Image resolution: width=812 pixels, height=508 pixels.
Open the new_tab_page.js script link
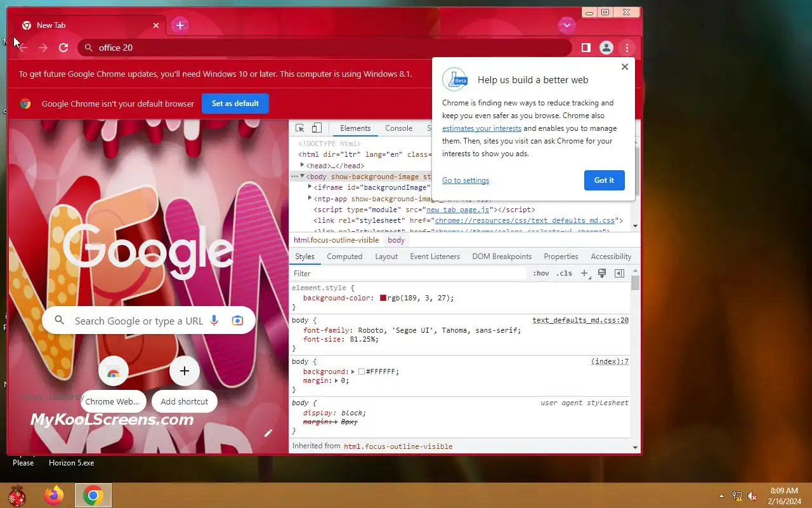(x=458, y=210)
